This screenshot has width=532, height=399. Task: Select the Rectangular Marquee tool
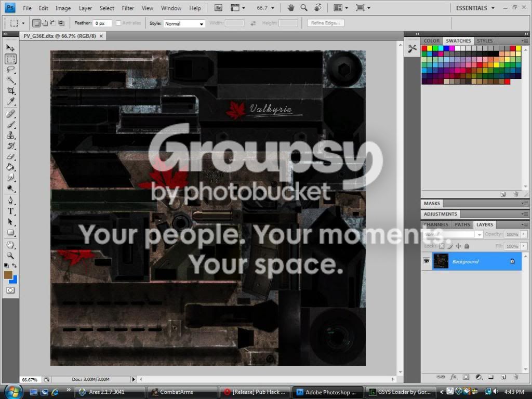point(10,59)
